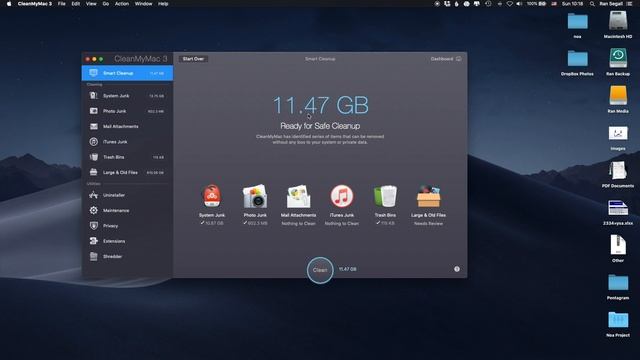Screen dimensions: 640x360
Task: Open Trash Bins in the sidebar
Action: coord(127,157)
